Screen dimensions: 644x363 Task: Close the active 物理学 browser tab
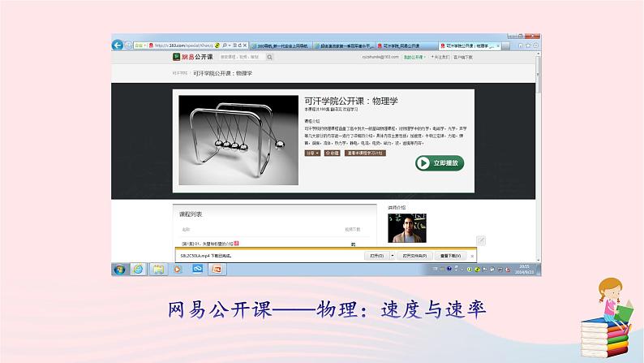tap(498, 46)
